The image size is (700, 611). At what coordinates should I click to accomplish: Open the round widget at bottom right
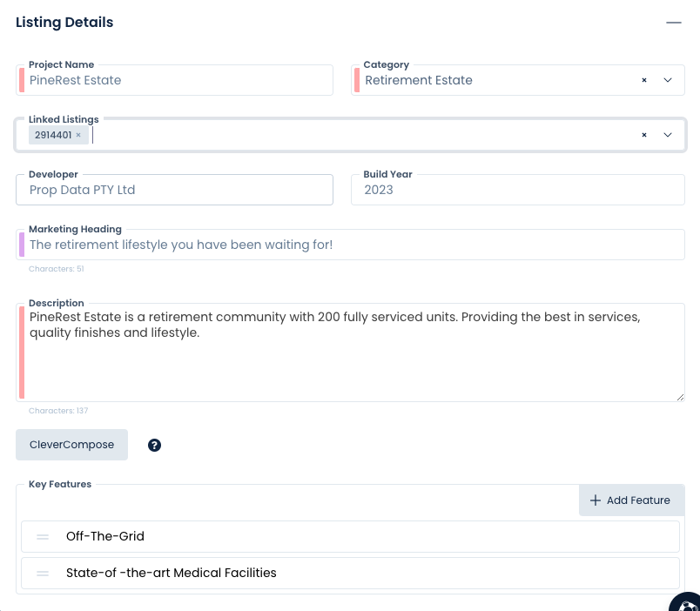click(686, 602)
